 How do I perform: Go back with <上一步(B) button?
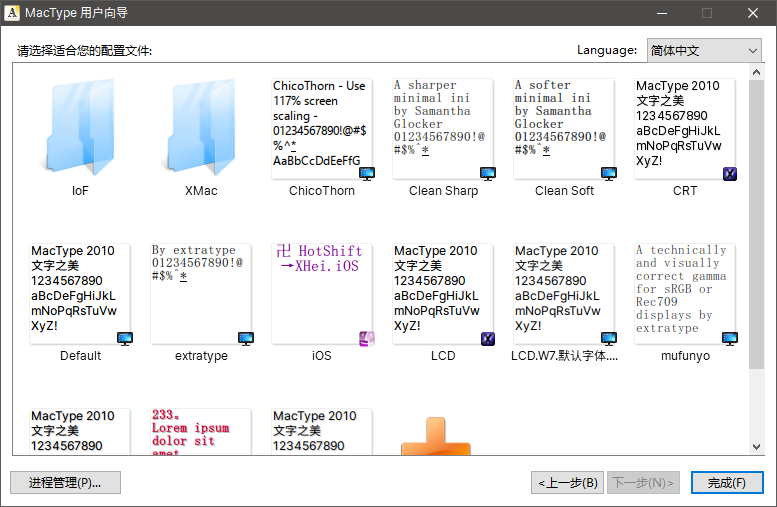pyautogui.click(x=567, y=483)
